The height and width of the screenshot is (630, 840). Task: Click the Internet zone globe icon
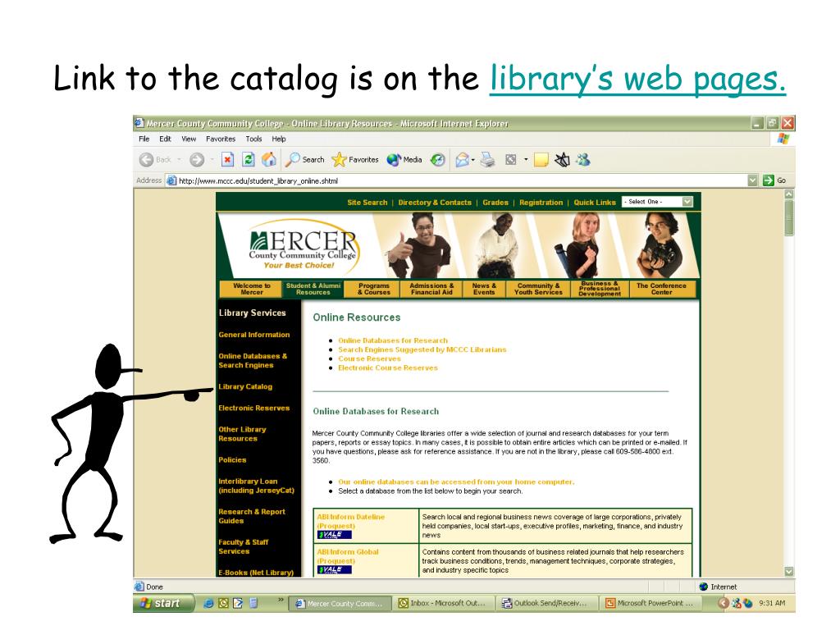(x=704, y=587)
